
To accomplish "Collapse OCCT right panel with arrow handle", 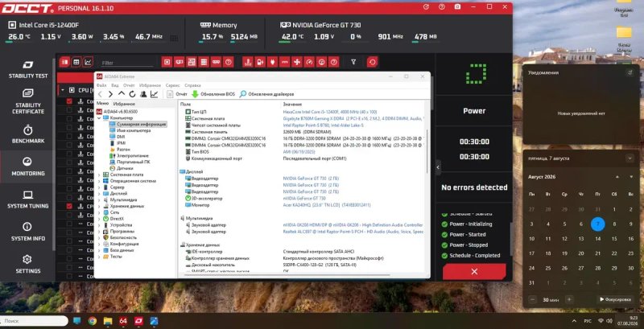I will 437,167.
